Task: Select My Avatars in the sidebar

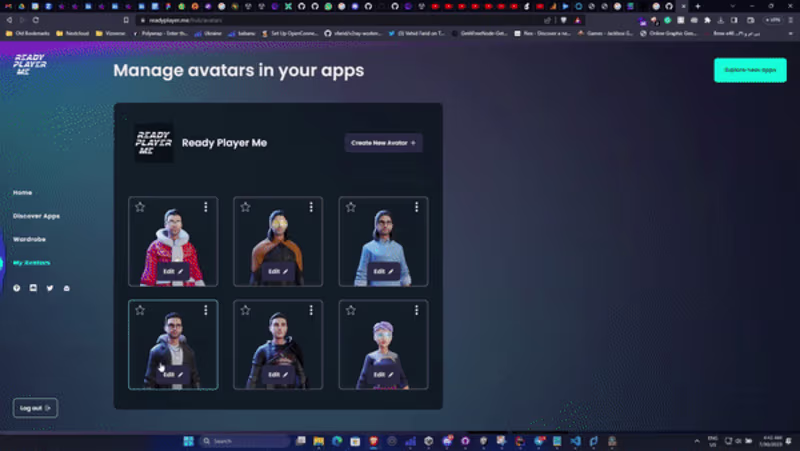Action: [x=32, y=263]
